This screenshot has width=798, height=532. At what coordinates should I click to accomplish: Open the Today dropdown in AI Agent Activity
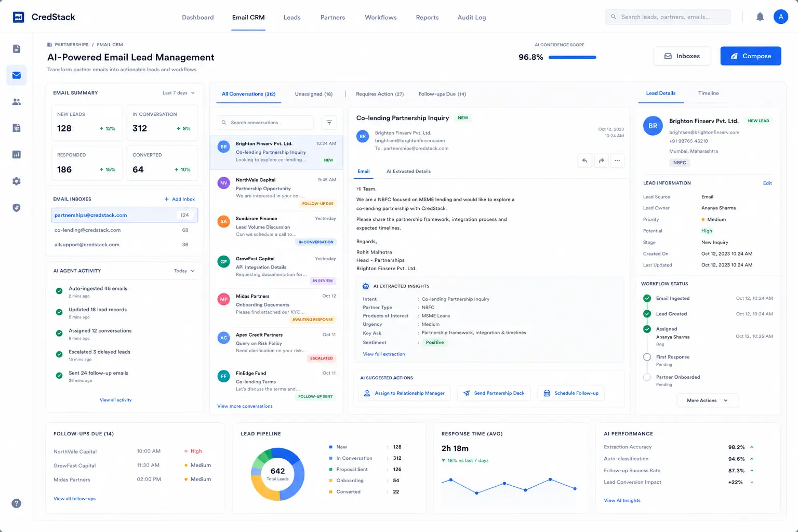(184, 271)
